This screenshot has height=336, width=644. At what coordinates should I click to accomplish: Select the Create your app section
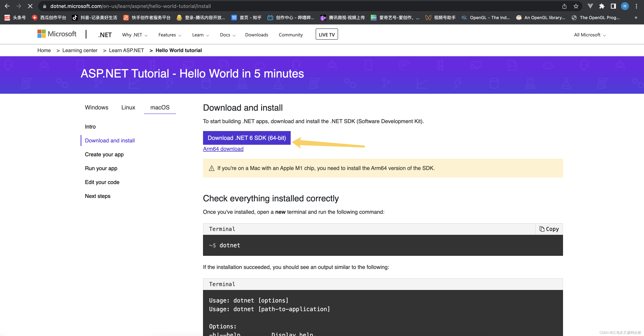coord(104,154)
